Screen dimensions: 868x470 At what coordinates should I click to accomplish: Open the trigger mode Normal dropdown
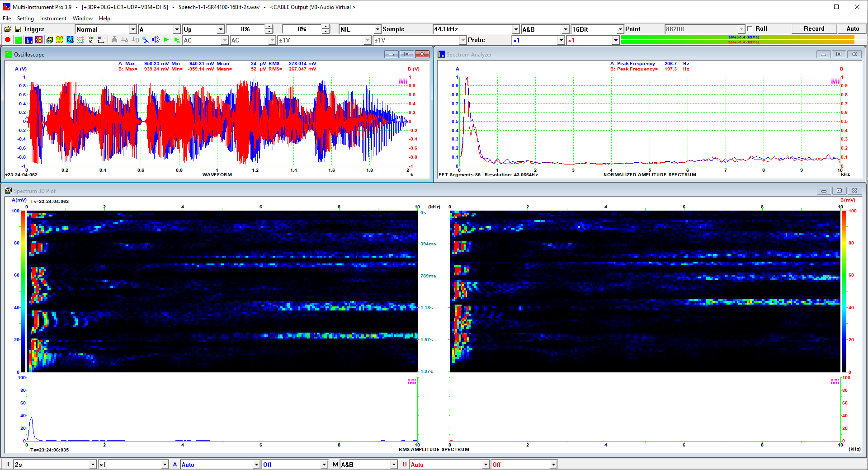coord(106,29)
